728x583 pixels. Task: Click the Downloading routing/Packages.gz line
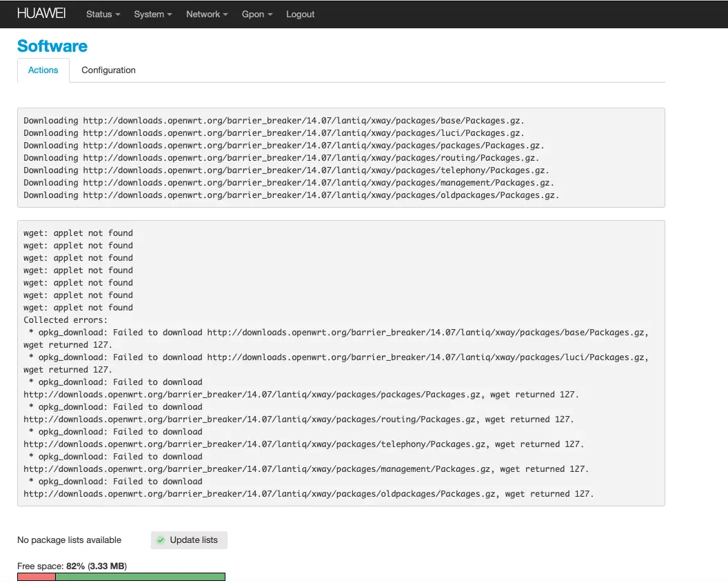tap(281, 158)
